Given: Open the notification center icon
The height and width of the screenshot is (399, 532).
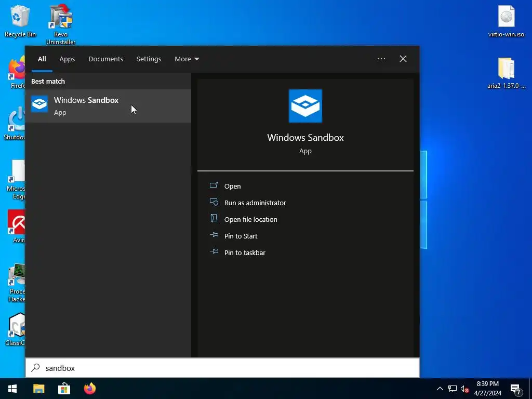Looking at the screenshot, I should pyautogui.click(x=516, y=389).
